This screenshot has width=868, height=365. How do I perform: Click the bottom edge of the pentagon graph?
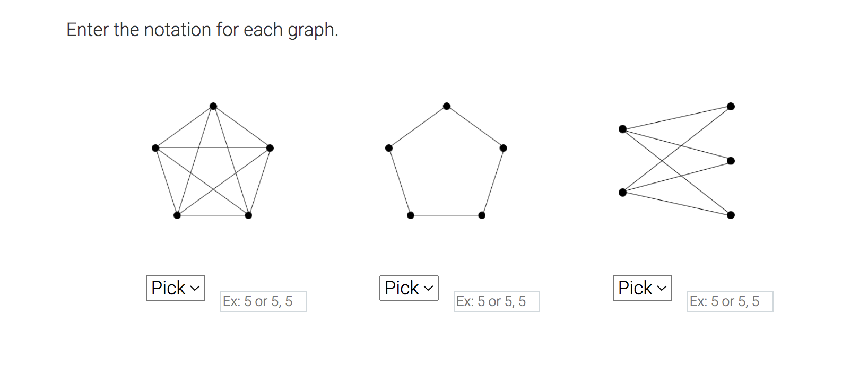click(x=446, y=215)
